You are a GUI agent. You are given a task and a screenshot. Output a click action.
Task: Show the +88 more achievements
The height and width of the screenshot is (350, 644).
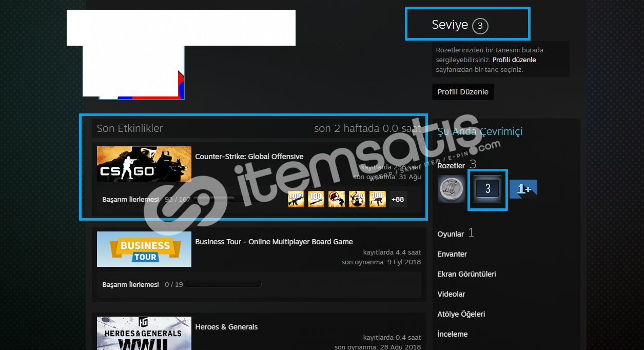398,199
